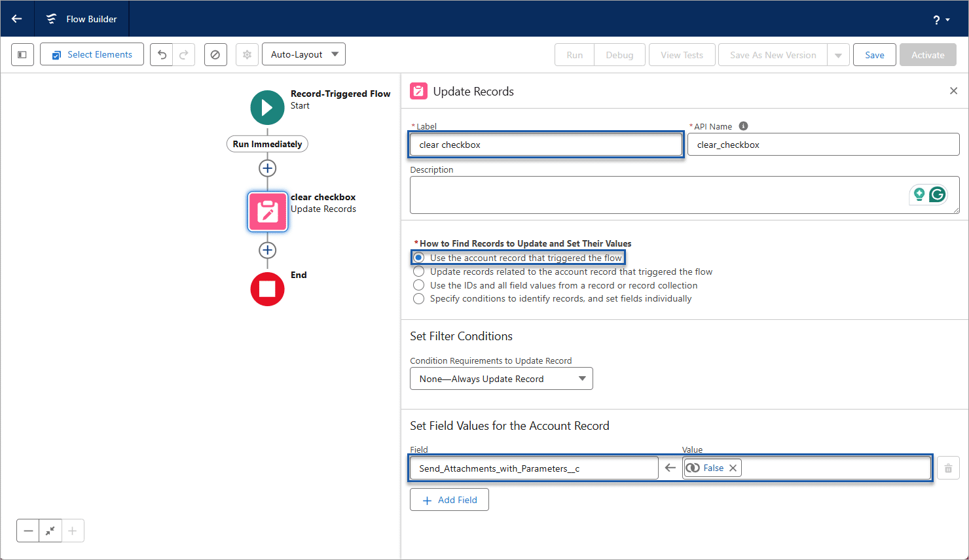Activate the flow

click(928, 55)
